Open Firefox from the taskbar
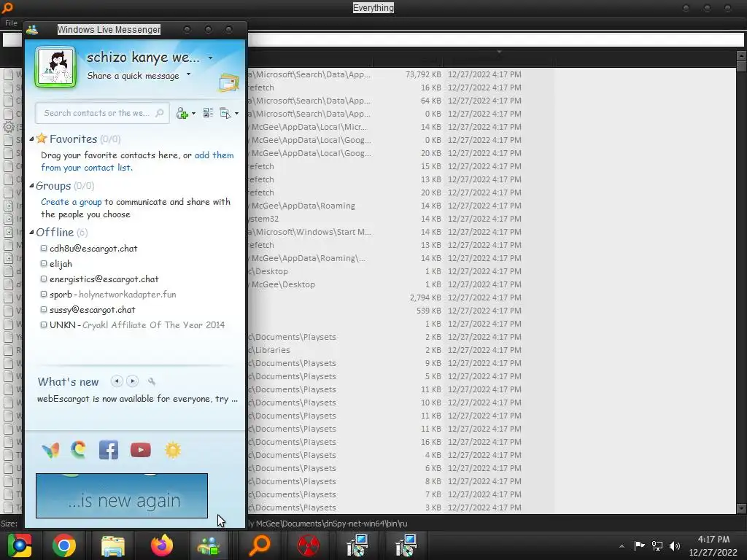This screenshot has width=747, height=560. point(162,545)
